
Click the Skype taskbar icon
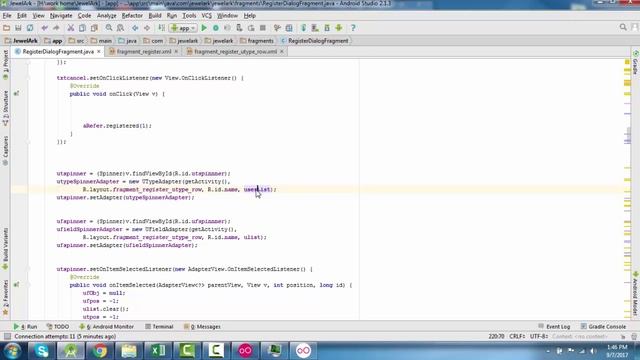42,351
